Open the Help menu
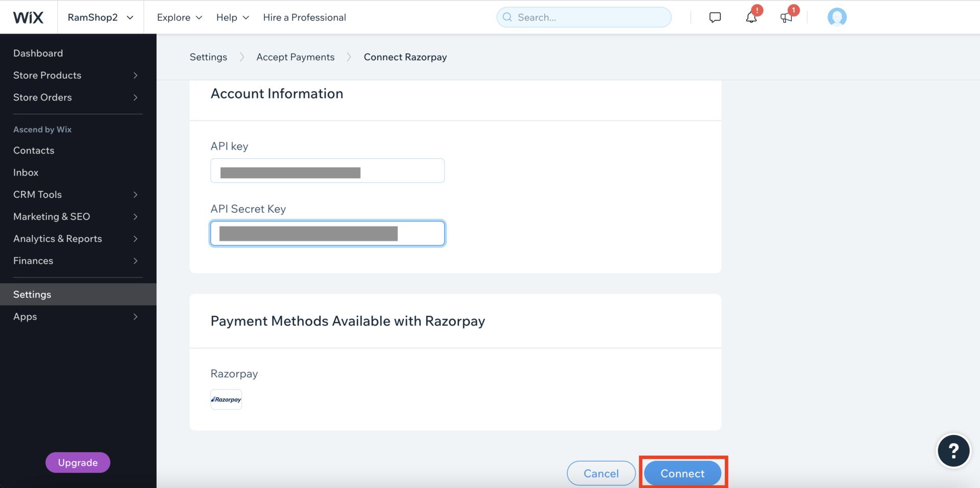The height and width of the screenshot is (488, 980). [233, 17]
